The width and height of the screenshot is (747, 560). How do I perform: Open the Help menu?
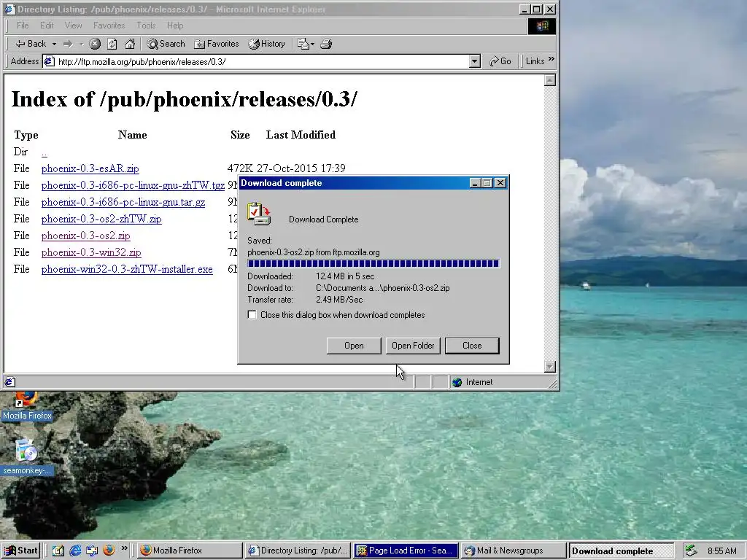click(175, 26)
